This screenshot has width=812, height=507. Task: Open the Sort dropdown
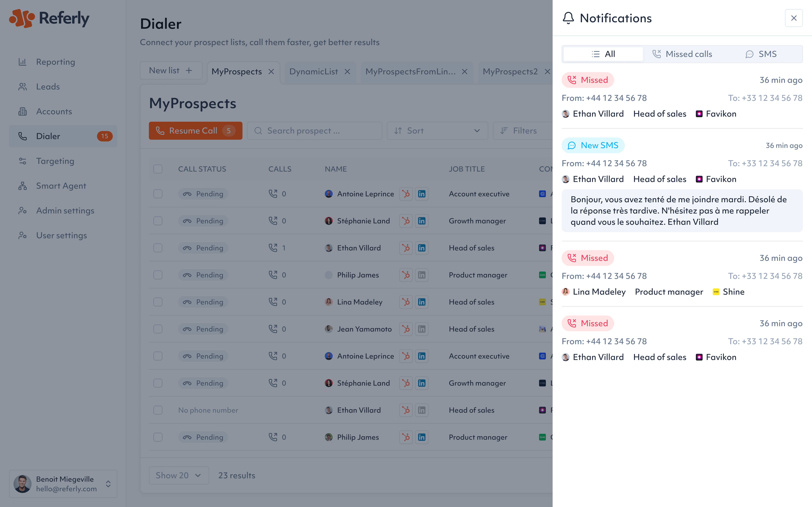point(437,131)
